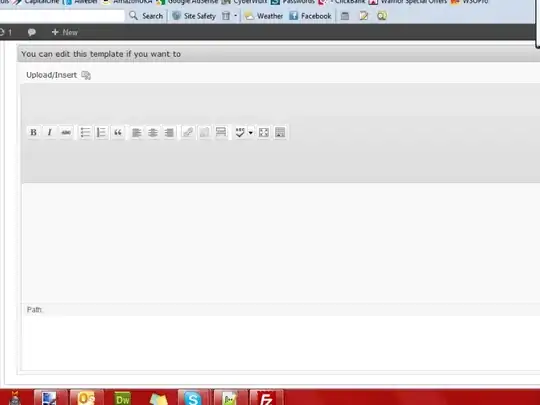This screenshot has width=540, height=405.
Task: Insert the More tag
Action: pyautogui.click(x=221, y=132)
